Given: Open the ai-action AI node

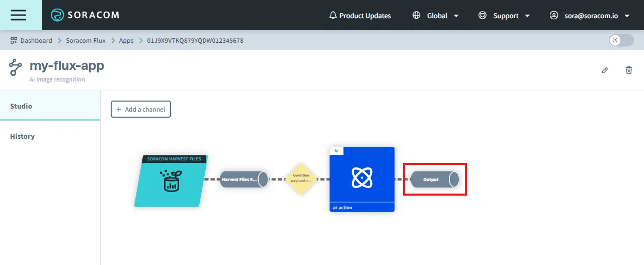Looking at the screenshot, I should [362, 179].
